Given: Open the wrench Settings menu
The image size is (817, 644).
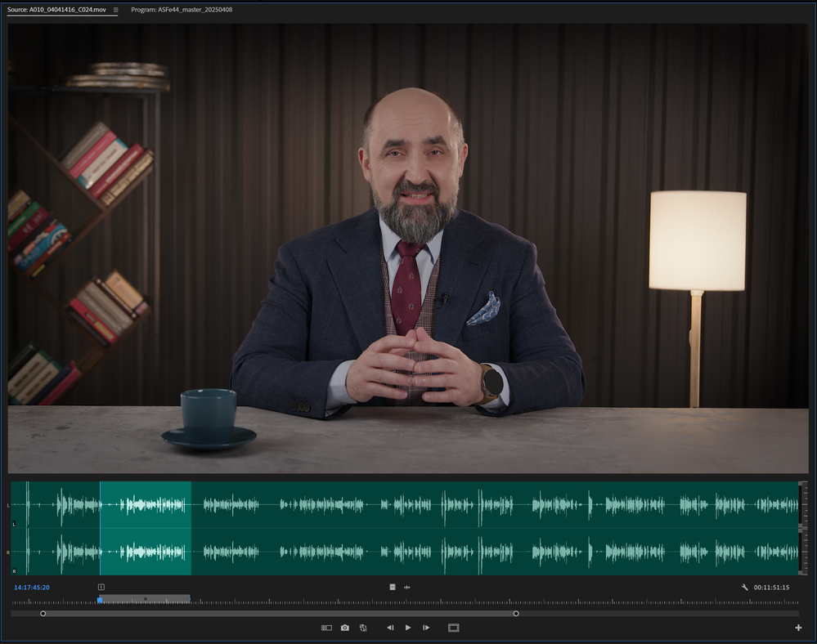Looking at the screenshot, I should pyautogui.click(x=744, y=588).
